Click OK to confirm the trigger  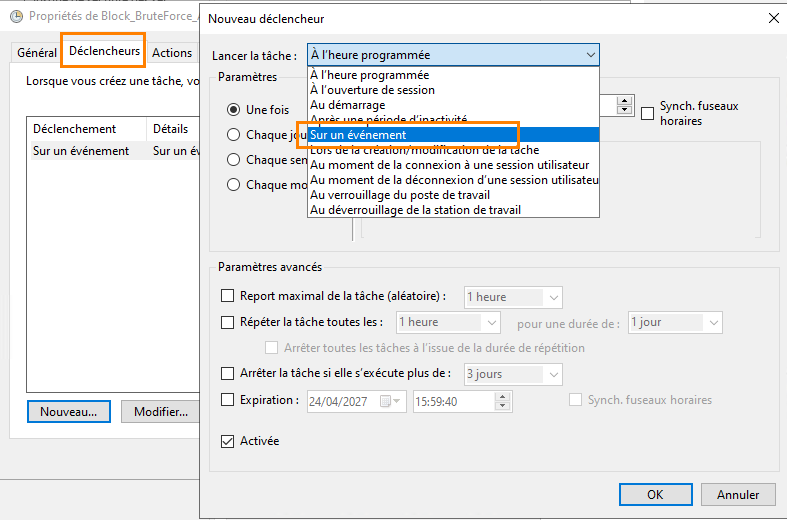click(x=654, y=494)
